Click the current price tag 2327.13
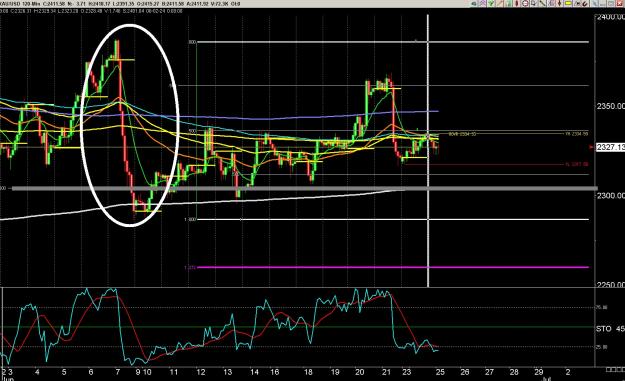The height and width of the screenshot is (381, 625). [x=610, y=147]
